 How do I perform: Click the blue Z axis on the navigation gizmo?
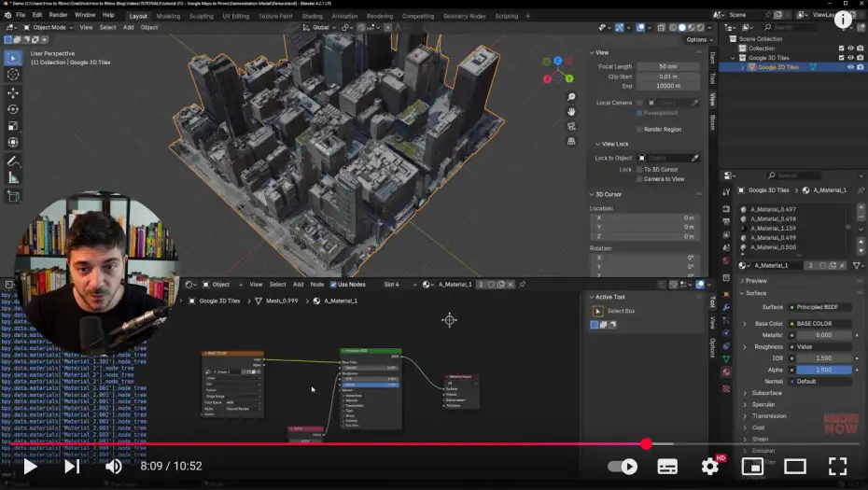pos(558,61)
